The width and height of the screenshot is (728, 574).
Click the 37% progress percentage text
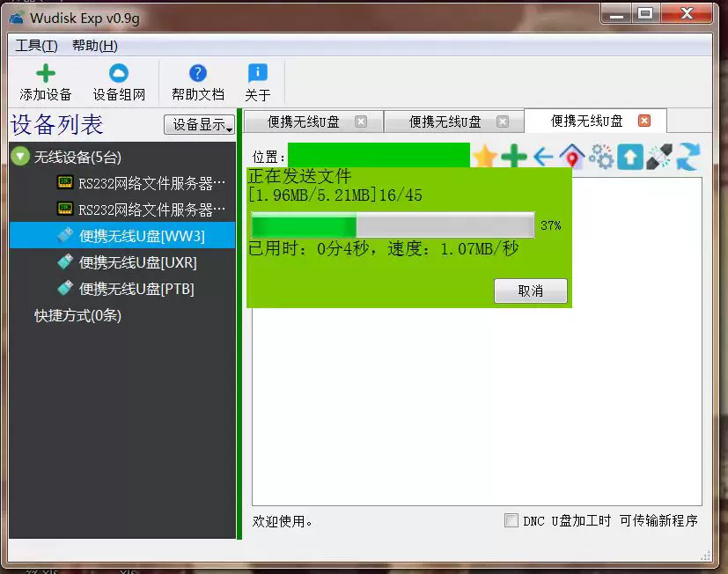(551, 225)
